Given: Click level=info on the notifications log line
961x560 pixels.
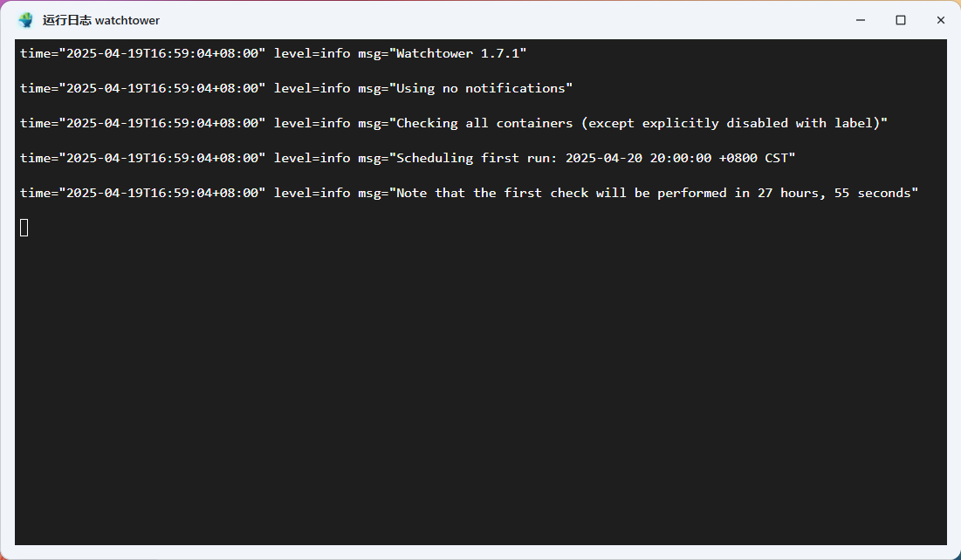Looking at the screenshot, I should 312,88.
